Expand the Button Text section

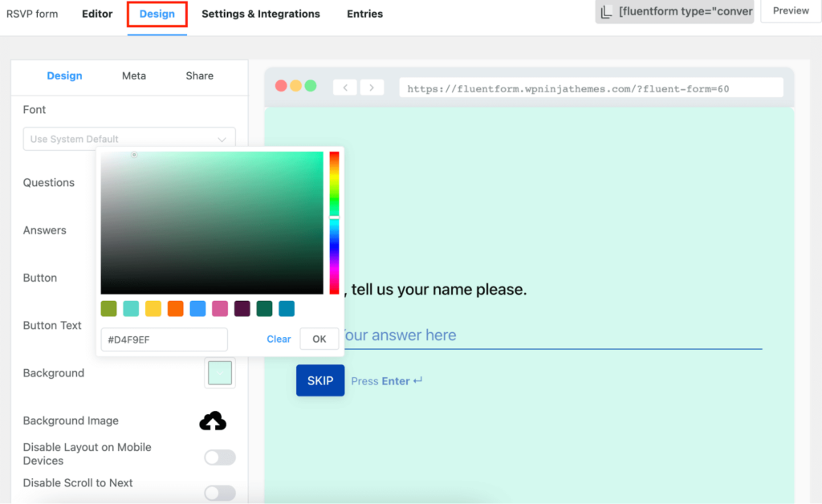pos(52,325)
